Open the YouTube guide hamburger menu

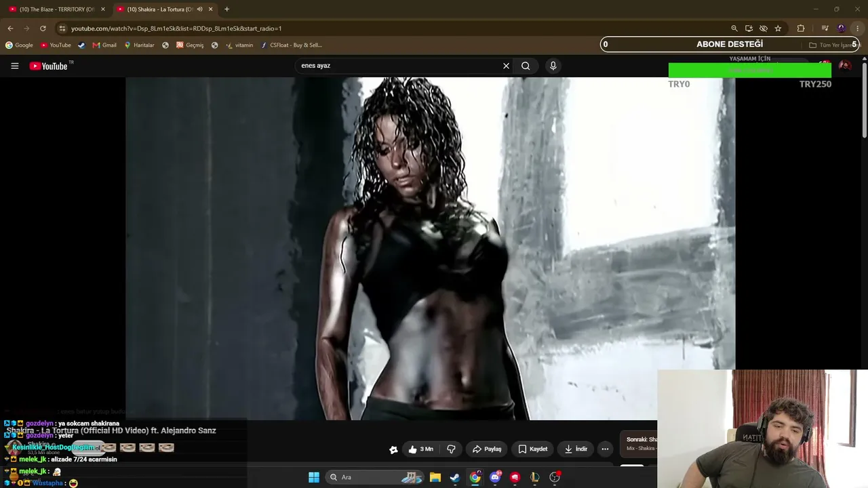[x=14, y=66]
